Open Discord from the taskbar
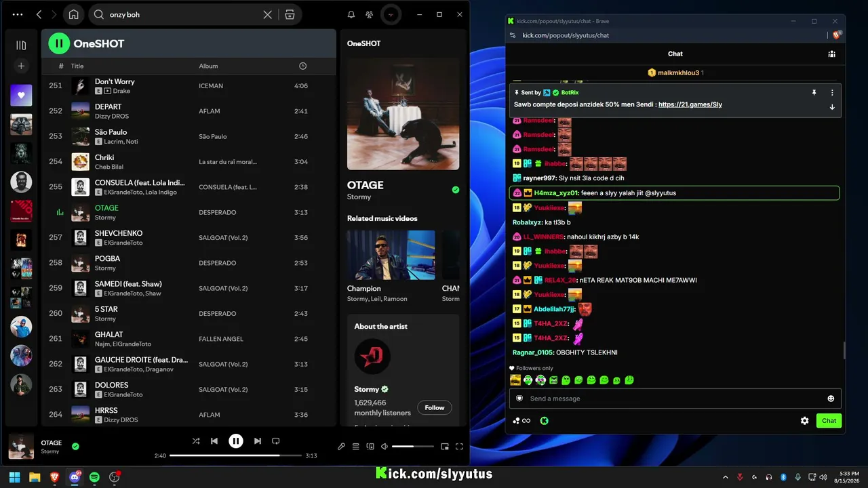This screenshot has width=868, height=488. 75,477
